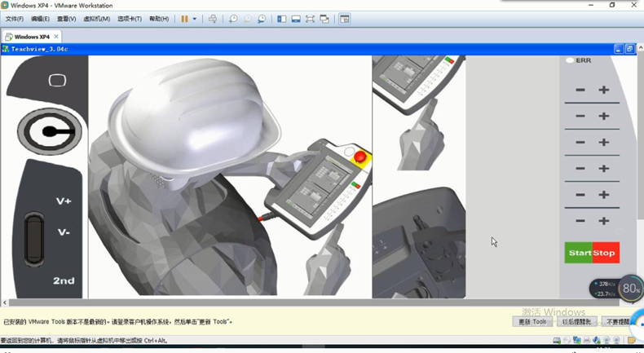
Task: Click the top row minus jog key
Action: (x=580, y=90)
